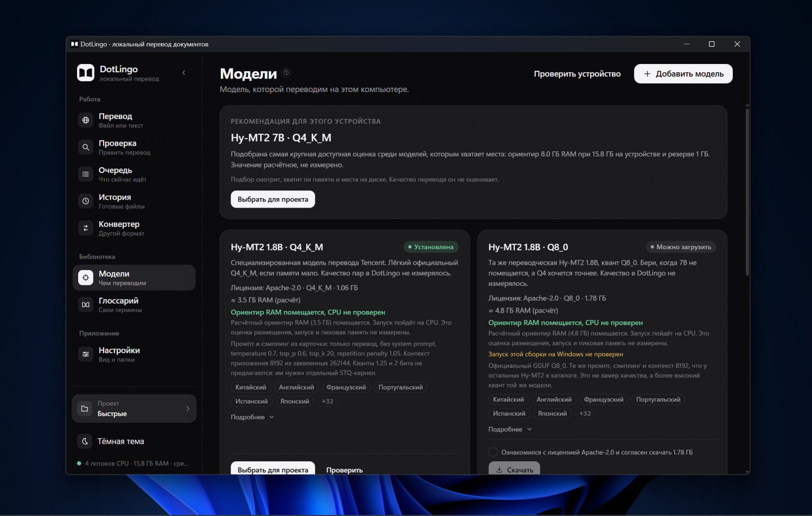Viewport: 812px width, 516px height.
Task: Click the folder icon in Проект
Action: (x=85, y=409)
